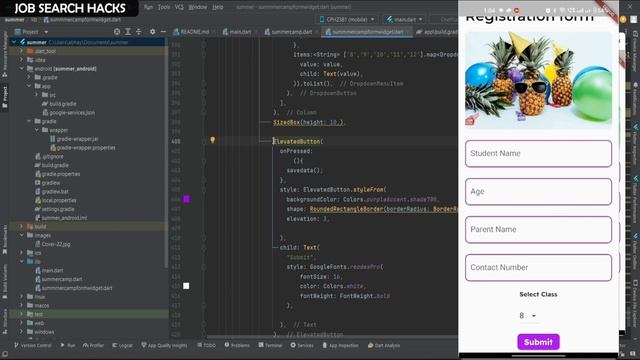The height and width of the screenshot is (360, 640).
Task: Click the locate/select opened file icon in Project panel
Action: [x=117, y=31]
